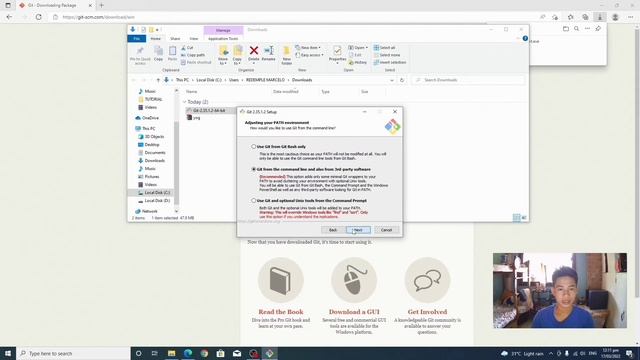Sort files by Date modified column
Image resolution: width=640 pixels, height=360 pixels.
click(286, 91)
